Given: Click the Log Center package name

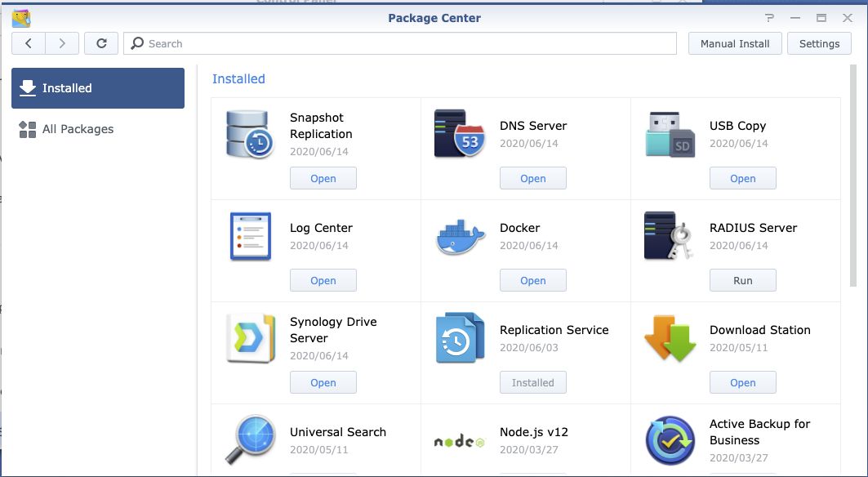Looking at the screenshot, I should (x=321, y=228).
